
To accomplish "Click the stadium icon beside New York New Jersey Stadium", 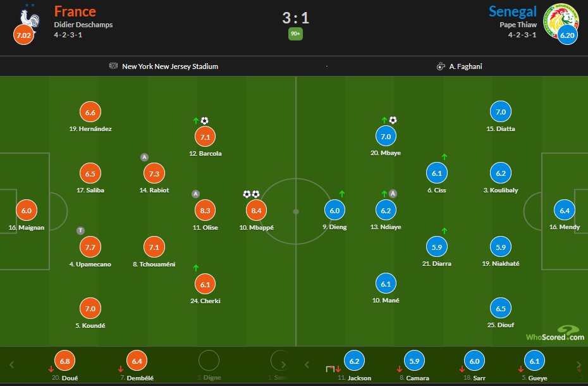I will click(x=113, y=66).
